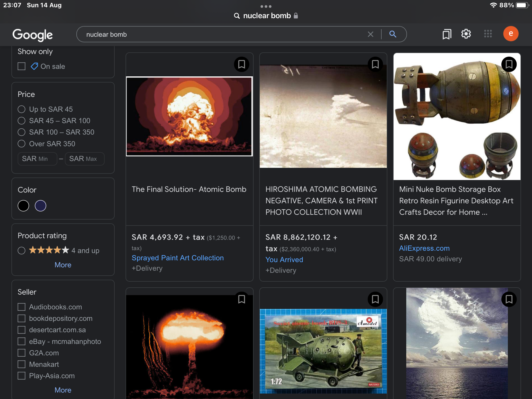Click the bookmark icon on Hiroshima photo

pos(375,64)
